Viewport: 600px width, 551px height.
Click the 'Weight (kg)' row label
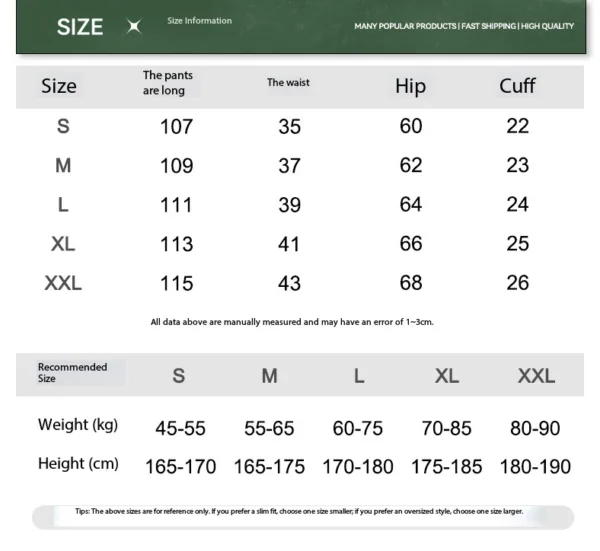tap(78, 425)
